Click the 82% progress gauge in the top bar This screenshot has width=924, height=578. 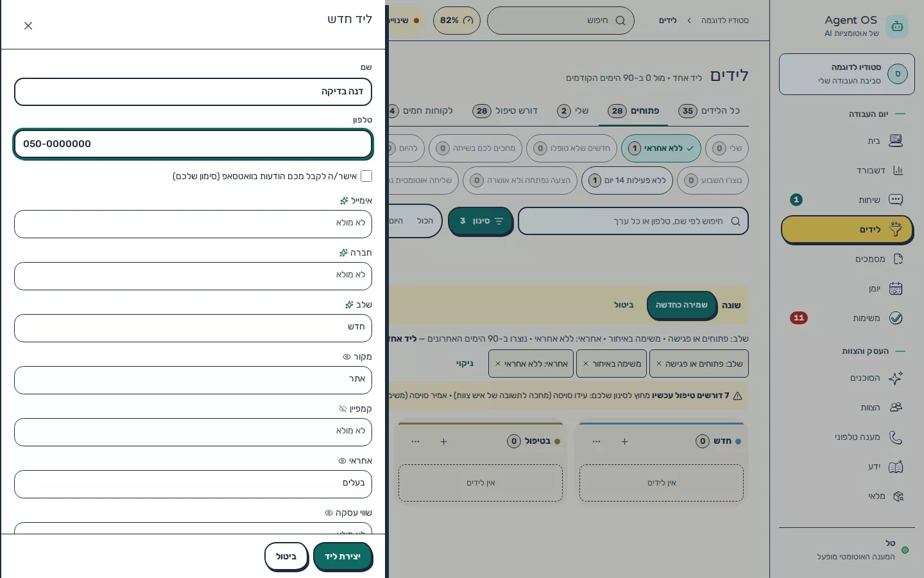click(456, 21)
